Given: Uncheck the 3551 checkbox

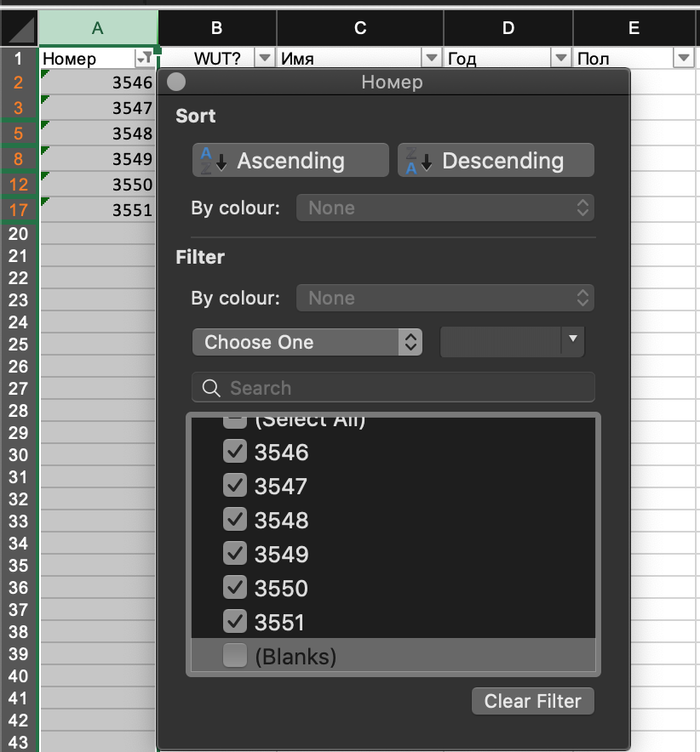Looking at the screenshot, I should (x=235, y=622).
